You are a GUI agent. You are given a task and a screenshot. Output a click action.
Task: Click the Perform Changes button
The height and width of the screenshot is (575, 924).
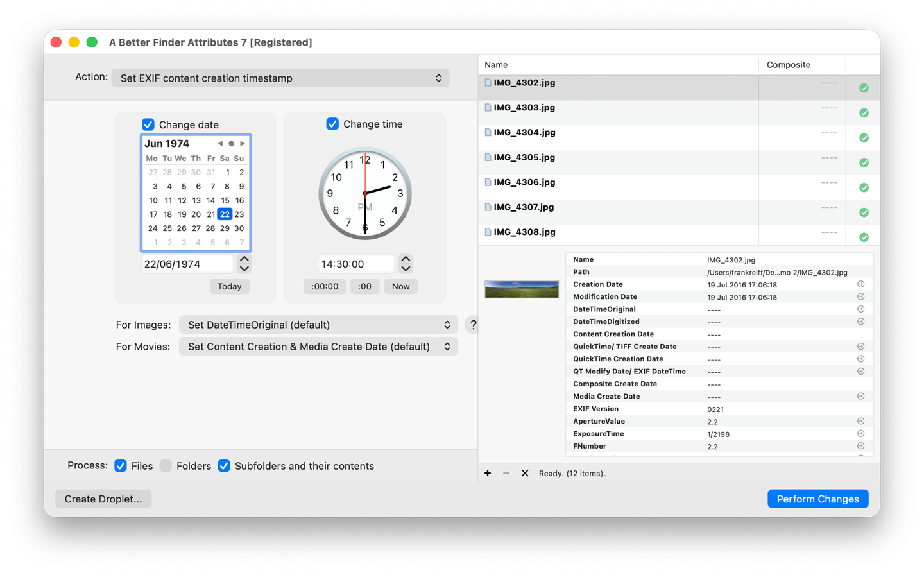[817, 499]
